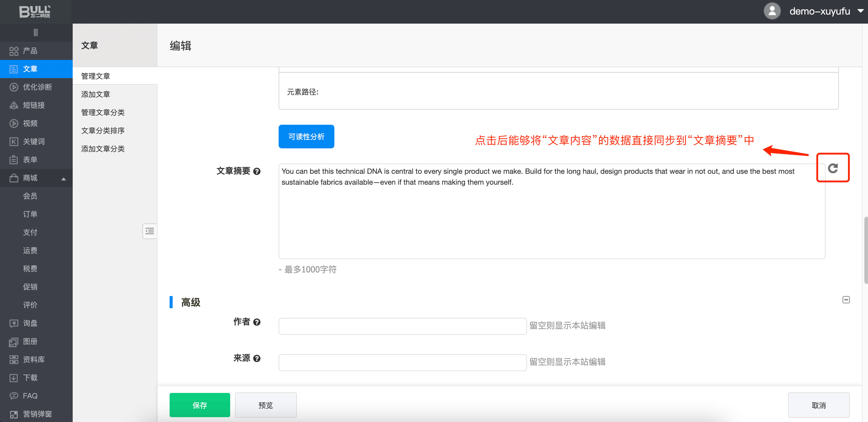Collapse the 高级 section with minus icon

[x=846, y=300]
